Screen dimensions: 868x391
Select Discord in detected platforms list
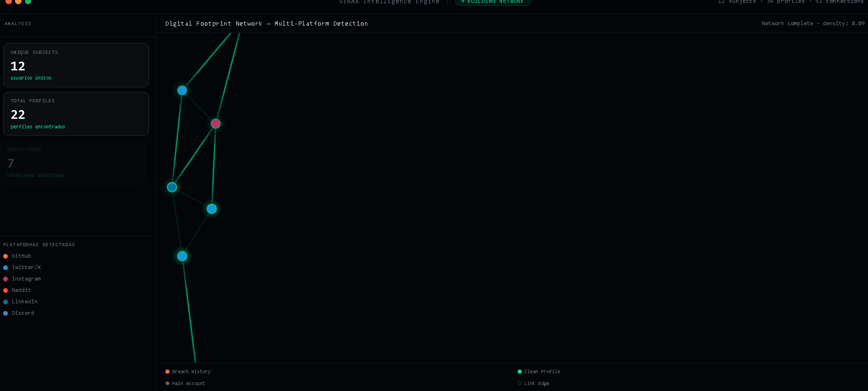point(23,313)
